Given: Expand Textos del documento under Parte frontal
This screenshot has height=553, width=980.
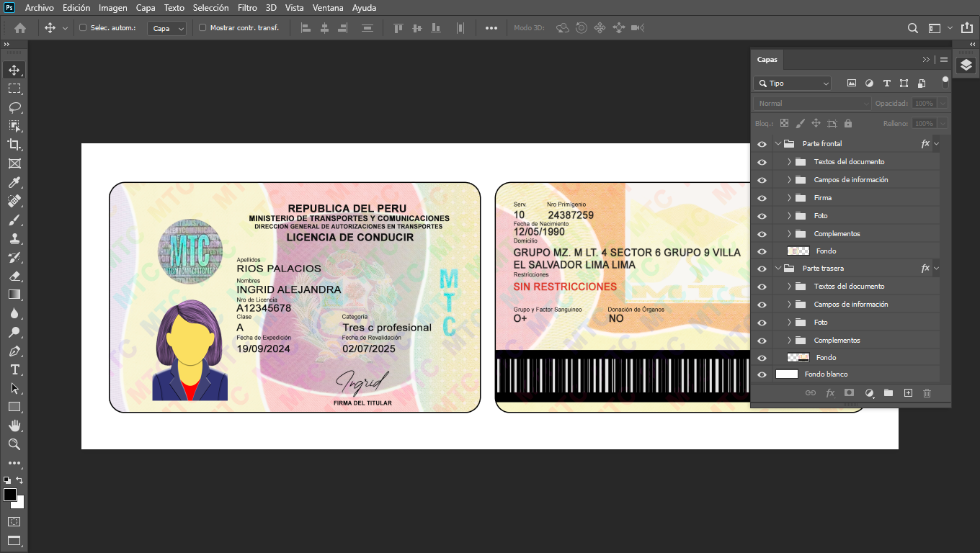Looking at the screenshot, I should 789,162.
